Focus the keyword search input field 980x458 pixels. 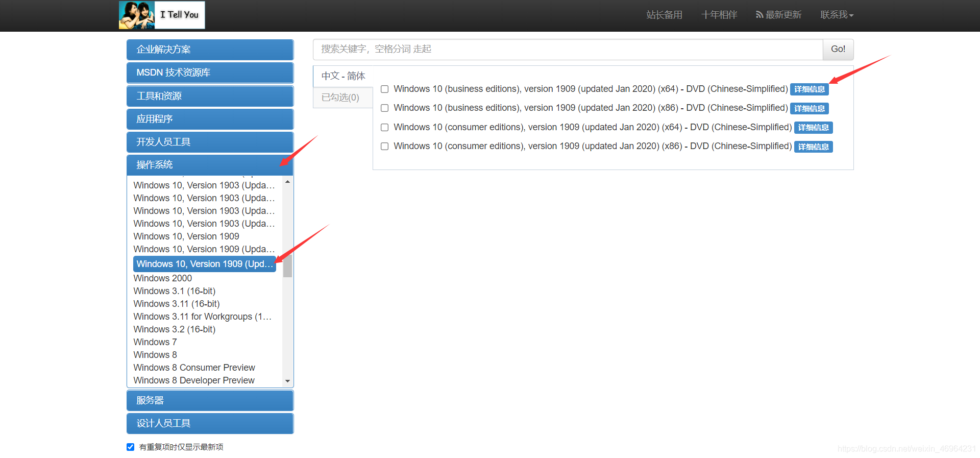pos(568,49)
